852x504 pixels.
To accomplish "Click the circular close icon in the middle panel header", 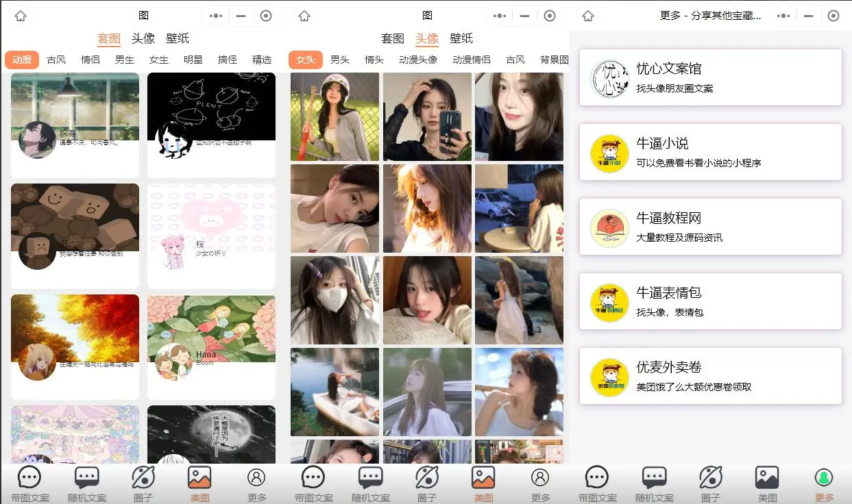I will click(550, 16).
